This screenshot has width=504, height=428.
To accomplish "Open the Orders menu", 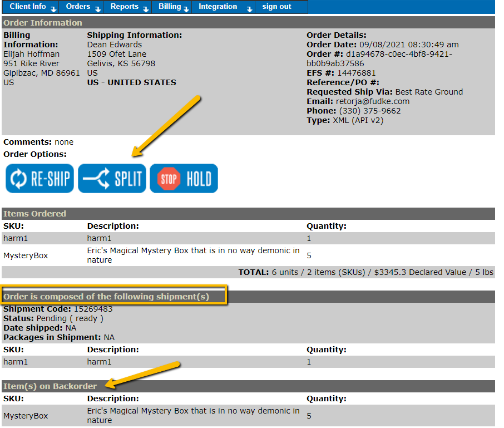I will (81, 7).
